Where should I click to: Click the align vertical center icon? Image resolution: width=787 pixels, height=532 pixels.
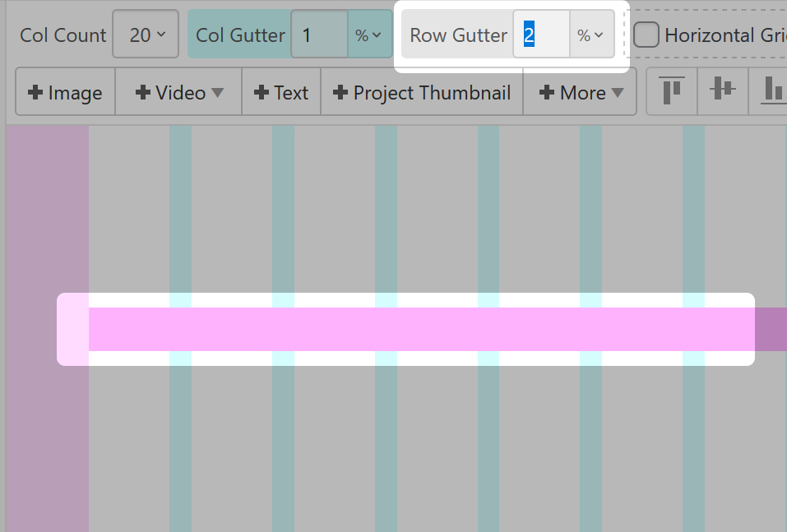[723, 91]
